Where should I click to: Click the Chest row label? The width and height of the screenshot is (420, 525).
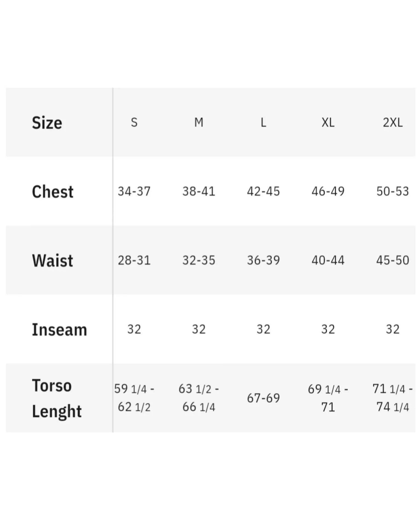click(53, 191)
